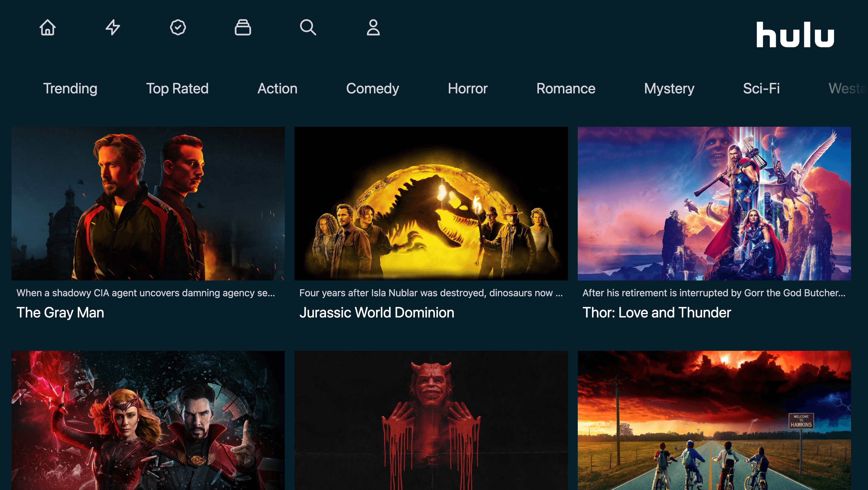Viewport: 868px width, 490px height.
Task: Click The Gray Man title
Action: point(60,313)
